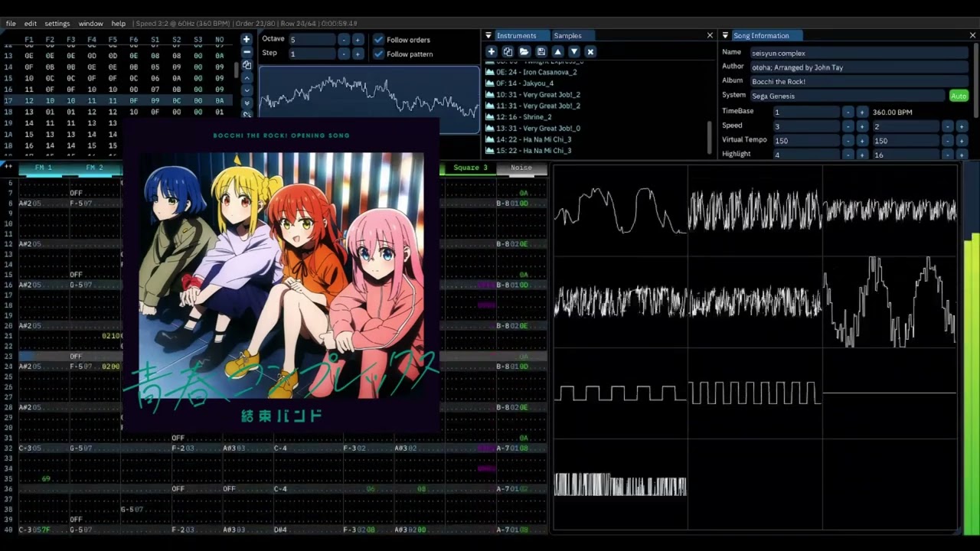Move order up with chevron icon

pyautogui.click(x=247, y=77)
